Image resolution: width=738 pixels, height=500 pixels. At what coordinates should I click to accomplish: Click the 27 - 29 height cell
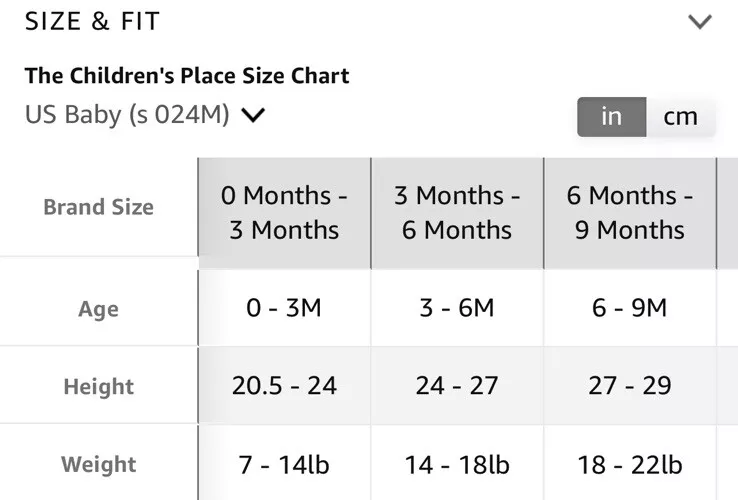coord(630,386)
